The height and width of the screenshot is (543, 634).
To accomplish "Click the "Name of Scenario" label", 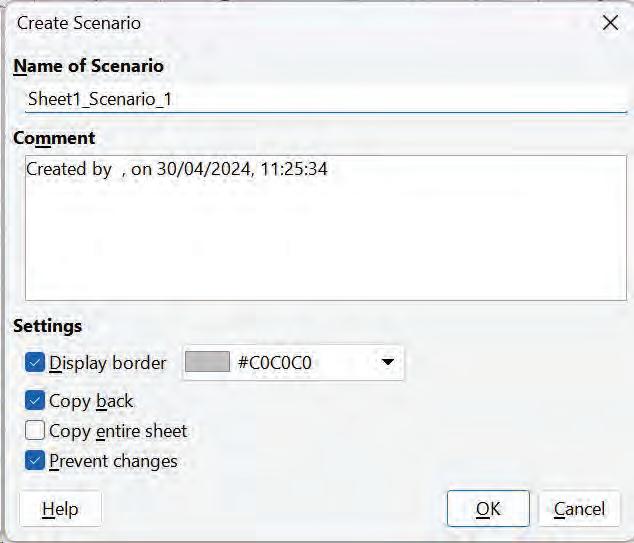I will (89, 66).
